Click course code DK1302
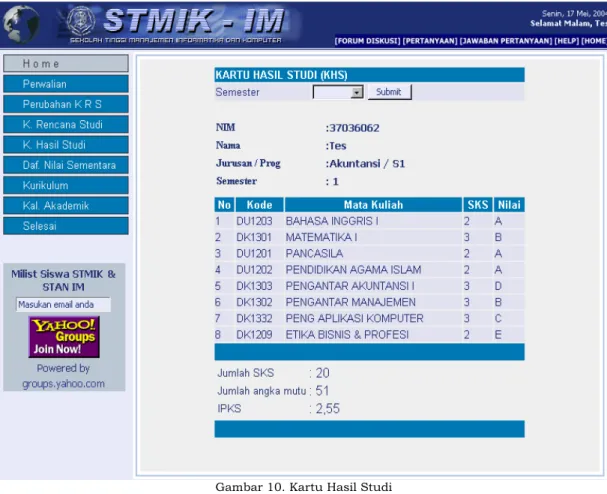Viewport: 607px width, 494px height. coord(254,302)
